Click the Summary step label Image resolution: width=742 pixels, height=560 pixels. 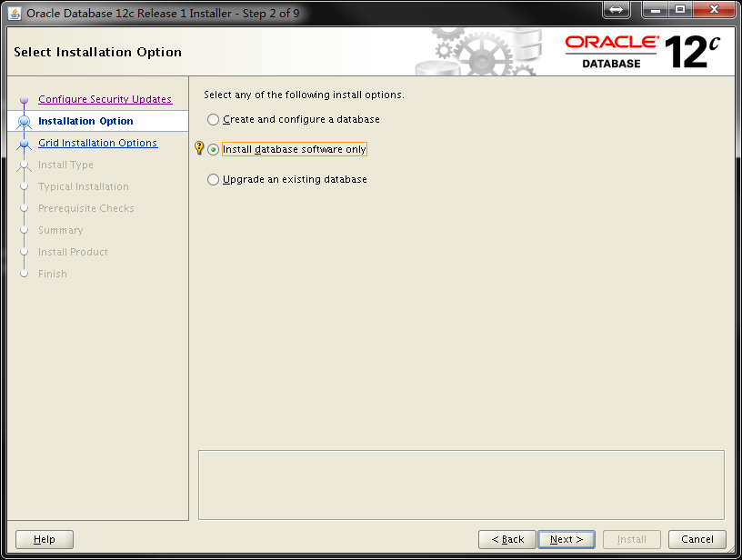[61, 230]
